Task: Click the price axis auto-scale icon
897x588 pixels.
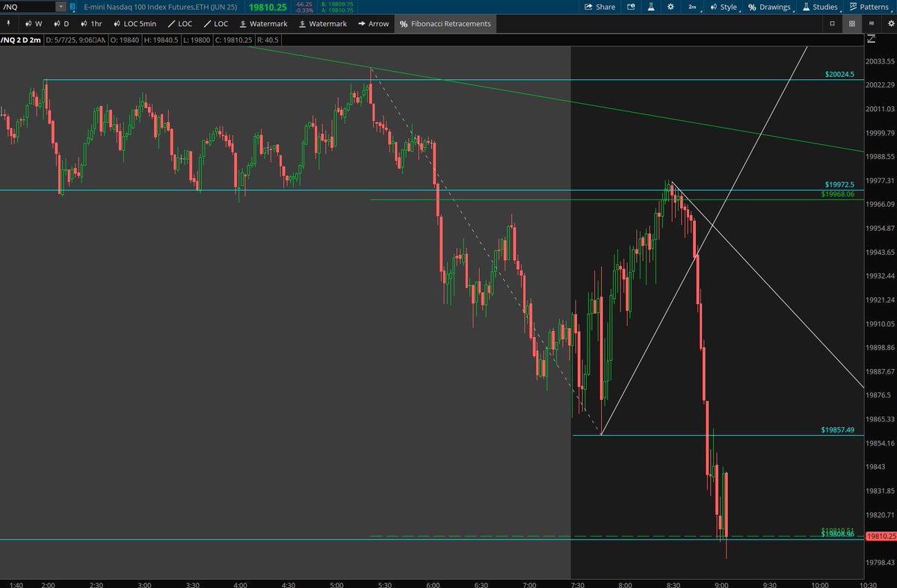Action: (872, 38)
